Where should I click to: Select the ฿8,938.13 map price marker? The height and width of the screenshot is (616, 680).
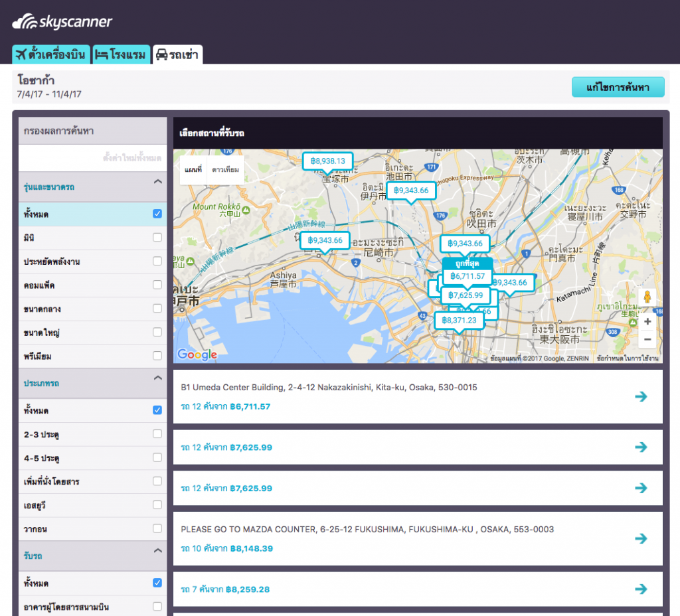click(x=328, y=161)
